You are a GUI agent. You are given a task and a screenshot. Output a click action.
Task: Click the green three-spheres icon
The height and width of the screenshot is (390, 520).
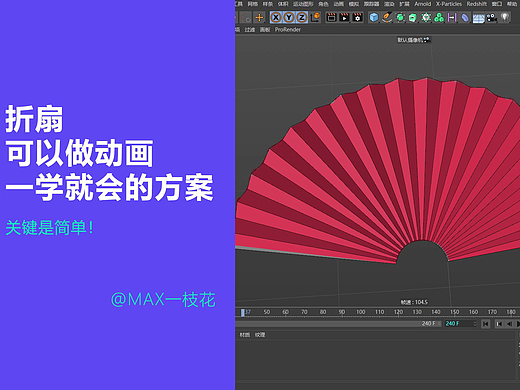click(x=439, y=17)
